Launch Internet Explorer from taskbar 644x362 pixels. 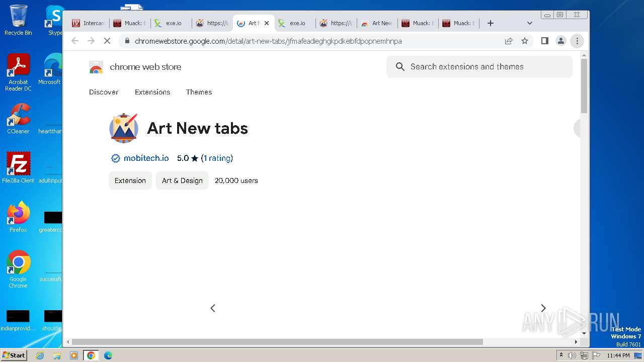[40, 355]
